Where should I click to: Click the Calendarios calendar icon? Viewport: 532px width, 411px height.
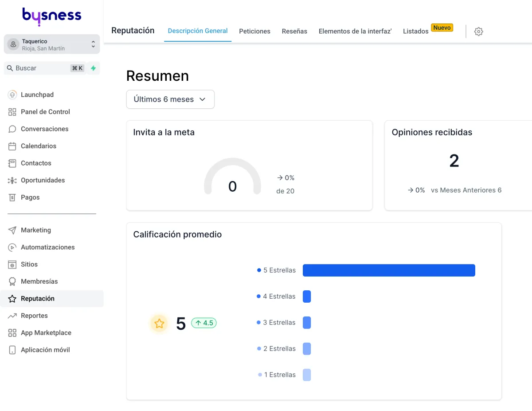12,146
